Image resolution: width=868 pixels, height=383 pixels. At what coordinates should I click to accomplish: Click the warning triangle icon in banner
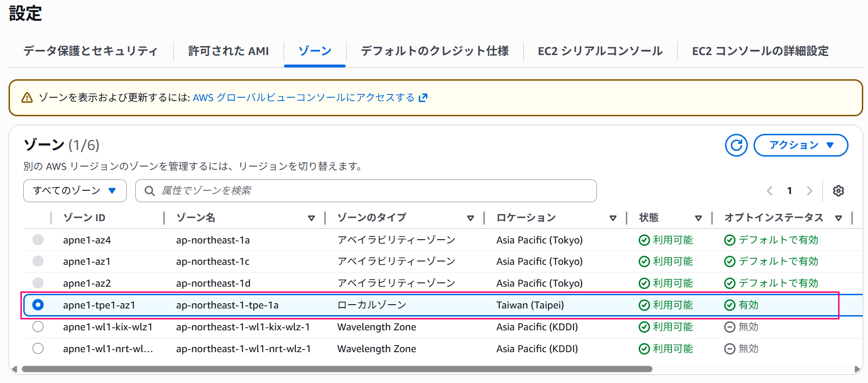(27, 98)
